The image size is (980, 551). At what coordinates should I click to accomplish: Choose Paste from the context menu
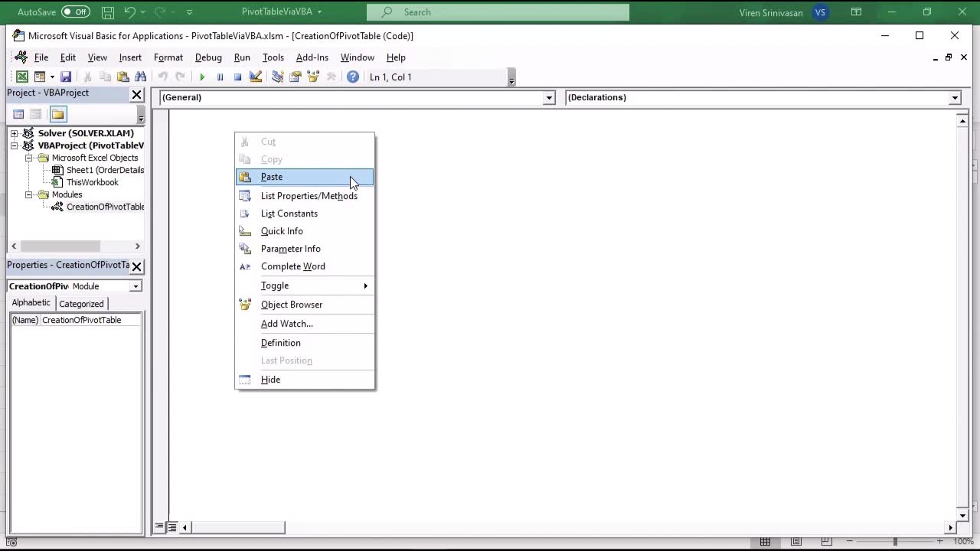click(305, 177)
